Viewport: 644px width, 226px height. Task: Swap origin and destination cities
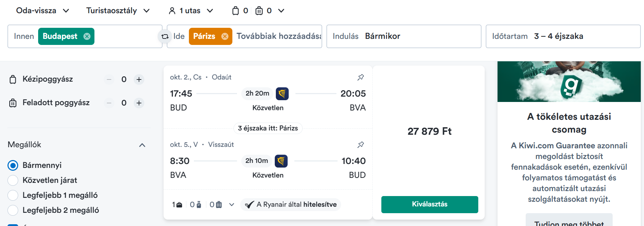coord(165,36)
